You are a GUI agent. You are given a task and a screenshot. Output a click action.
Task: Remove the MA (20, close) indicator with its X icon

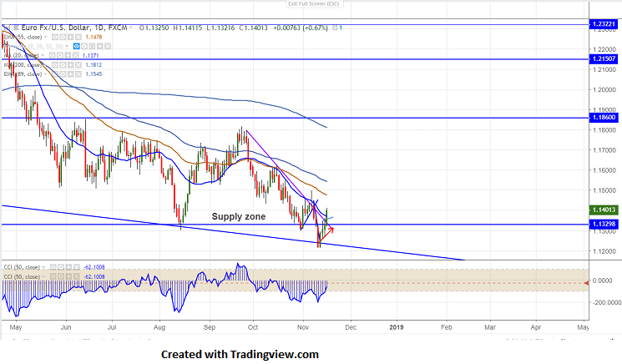[75, 55]
